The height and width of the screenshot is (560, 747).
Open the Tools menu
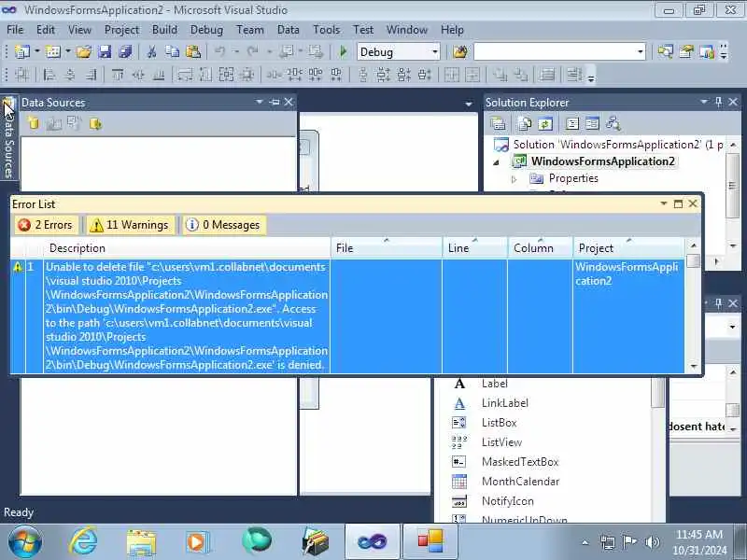tap(326, 30)
